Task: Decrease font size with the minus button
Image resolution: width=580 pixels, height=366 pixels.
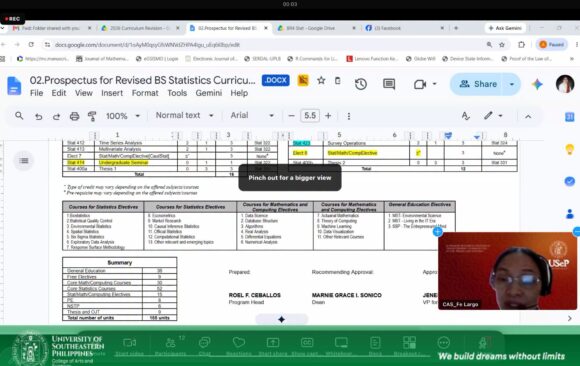Action: tap(291, 116)
